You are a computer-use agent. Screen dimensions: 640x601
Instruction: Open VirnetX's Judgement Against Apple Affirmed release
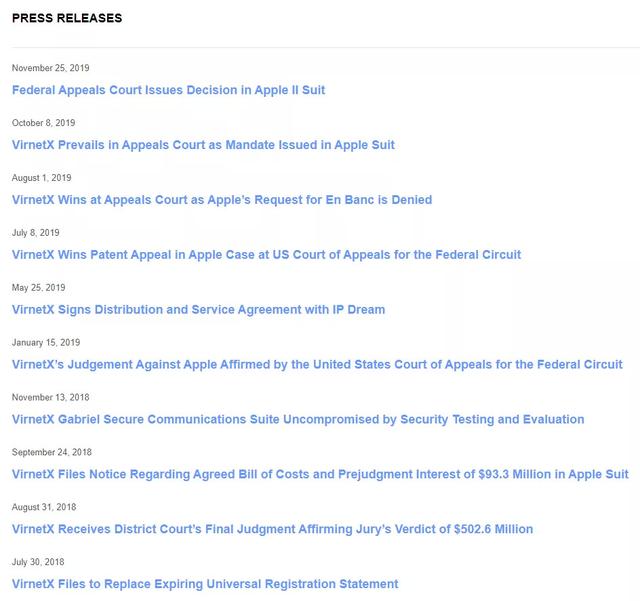317,364
